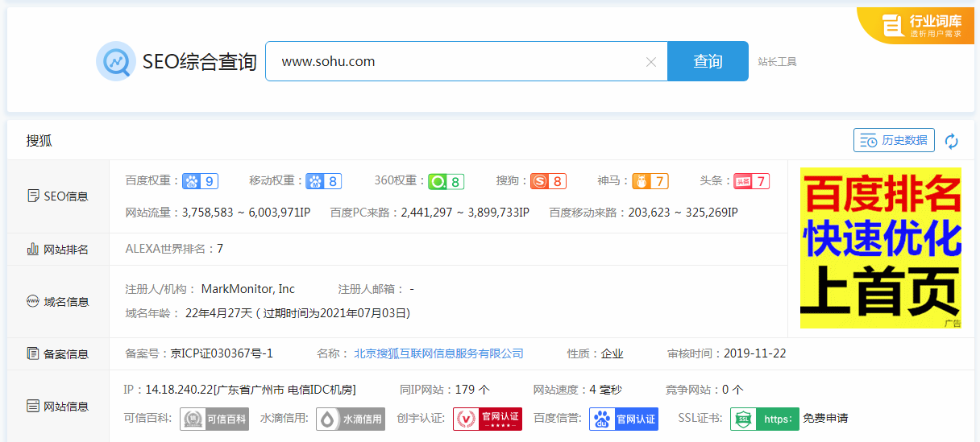Click the 头条 7 weight badge
Screen dimensions: 980x442
[x=751, y=181]
